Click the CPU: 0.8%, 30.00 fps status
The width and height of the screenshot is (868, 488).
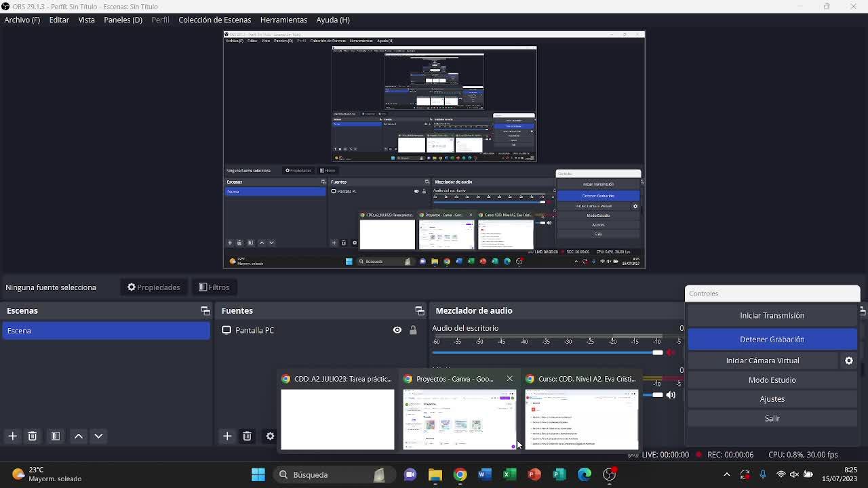(x=803, y=455)
